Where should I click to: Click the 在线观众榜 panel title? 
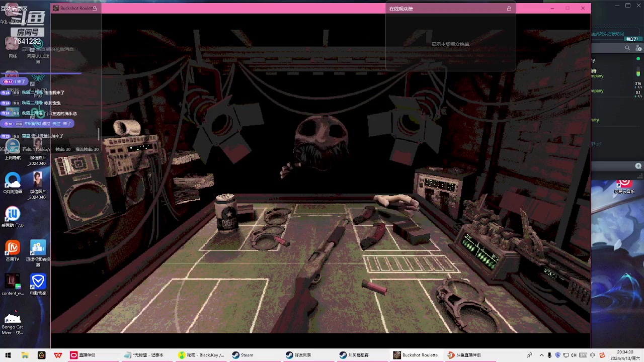pyautogui.click(x=401, y=9)
